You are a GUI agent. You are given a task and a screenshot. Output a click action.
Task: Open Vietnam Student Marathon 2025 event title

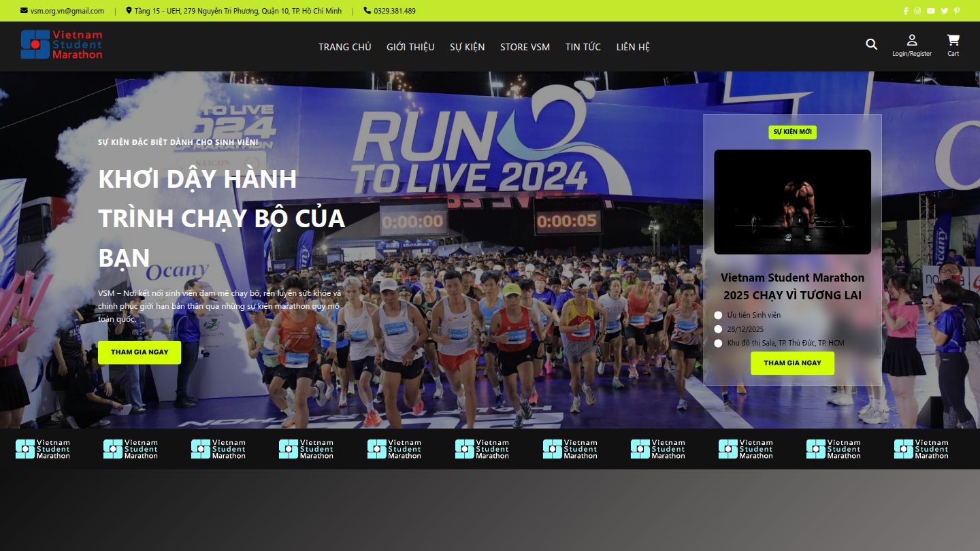coord(792,286)
